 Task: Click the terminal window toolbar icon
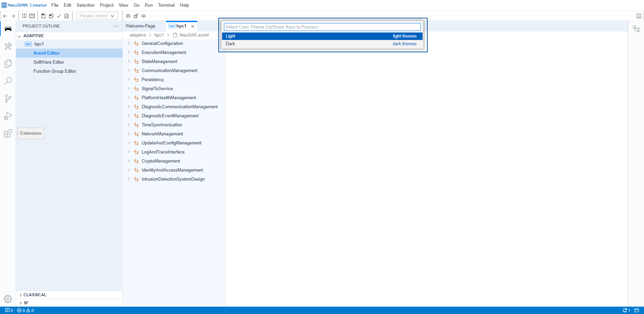32,16
